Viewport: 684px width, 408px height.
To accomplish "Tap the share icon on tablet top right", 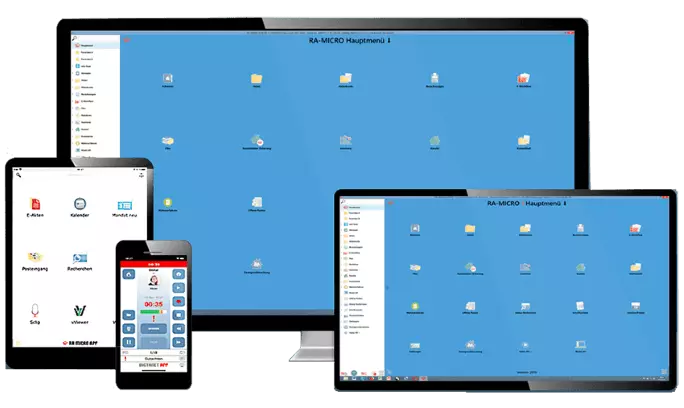I will click(141, 175).
